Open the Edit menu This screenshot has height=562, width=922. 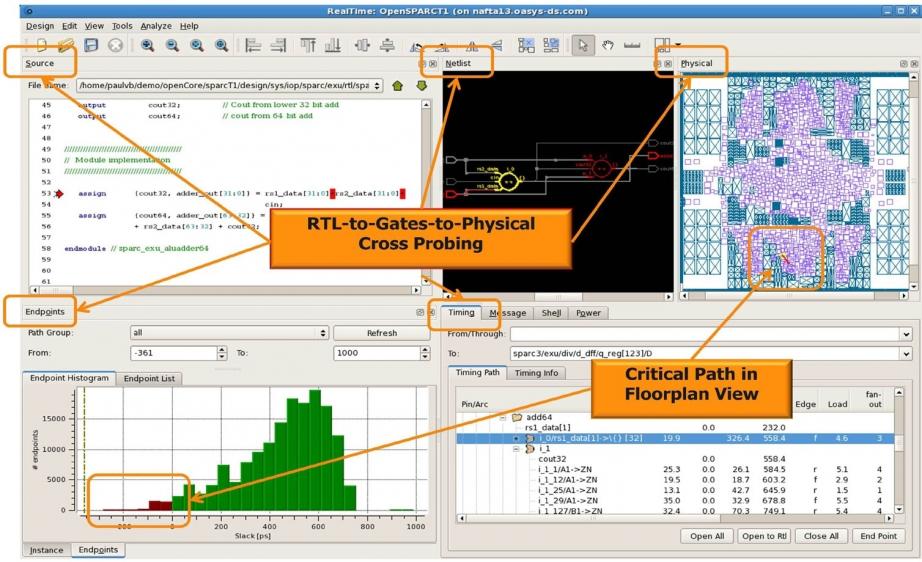click(69, 26)
